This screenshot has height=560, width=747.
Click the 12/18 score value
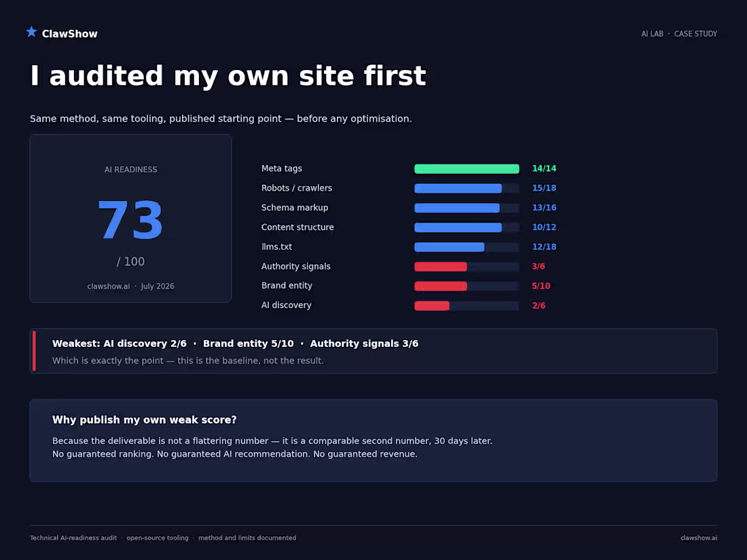pyautogui.click(x=544, y=246)
